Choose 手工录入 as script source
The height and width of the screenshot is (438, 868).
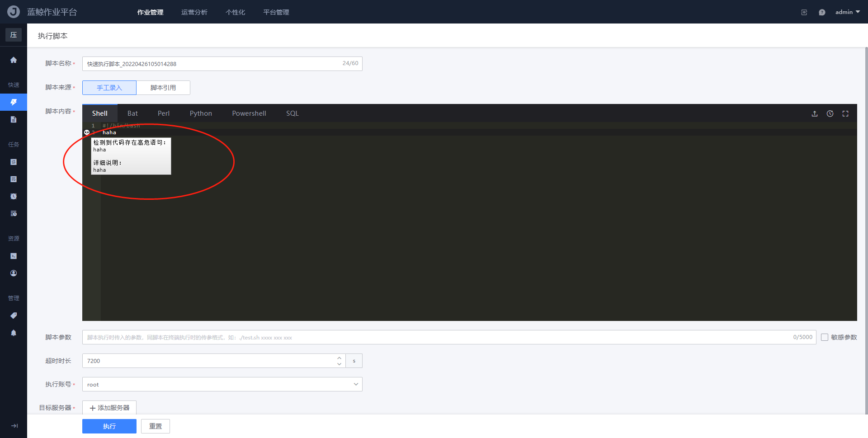coord(109,88)
